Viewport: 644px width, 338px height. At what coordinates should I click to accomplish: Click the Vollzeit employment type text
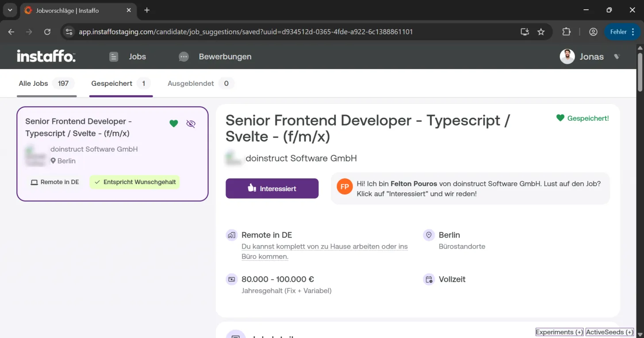[x=452, y=279]
